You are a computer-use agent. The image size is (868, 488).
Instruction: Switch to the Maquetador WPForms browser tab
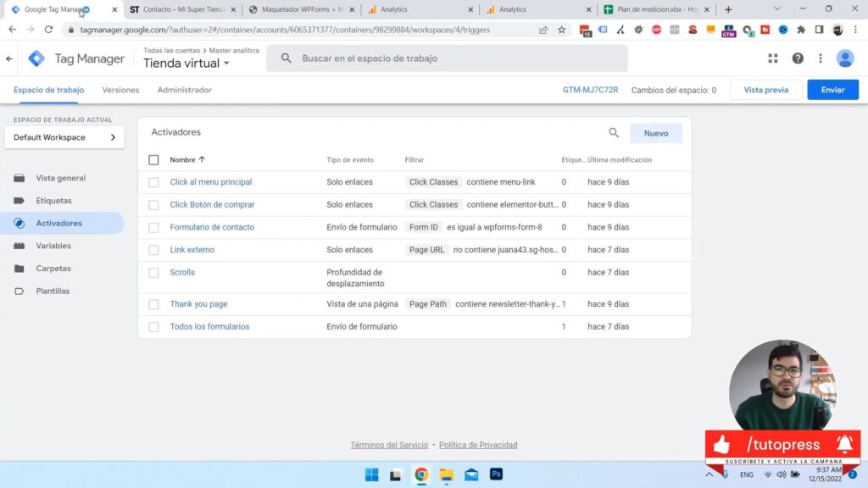[x=302, y=9]
